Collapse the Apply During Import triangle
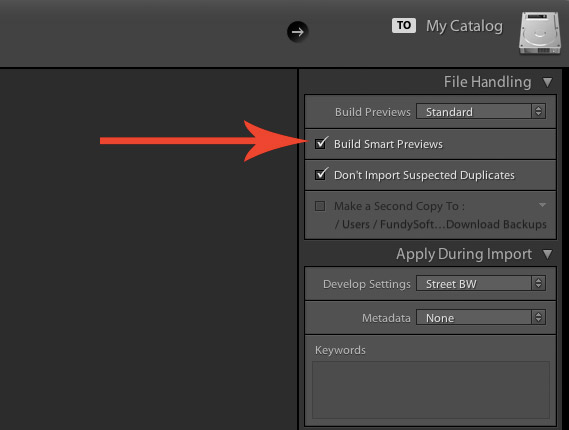 [x=548, y=254]
